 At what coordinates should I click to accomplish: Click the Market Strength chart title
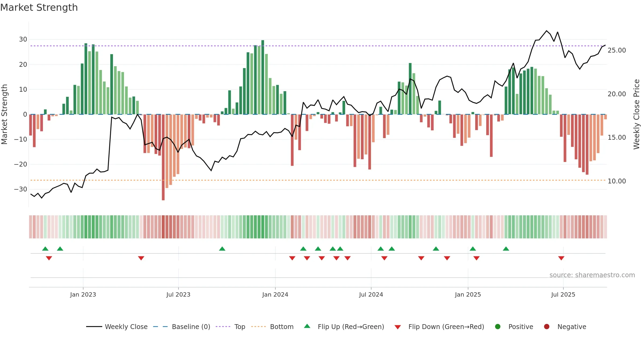click(x=39, y=8)
